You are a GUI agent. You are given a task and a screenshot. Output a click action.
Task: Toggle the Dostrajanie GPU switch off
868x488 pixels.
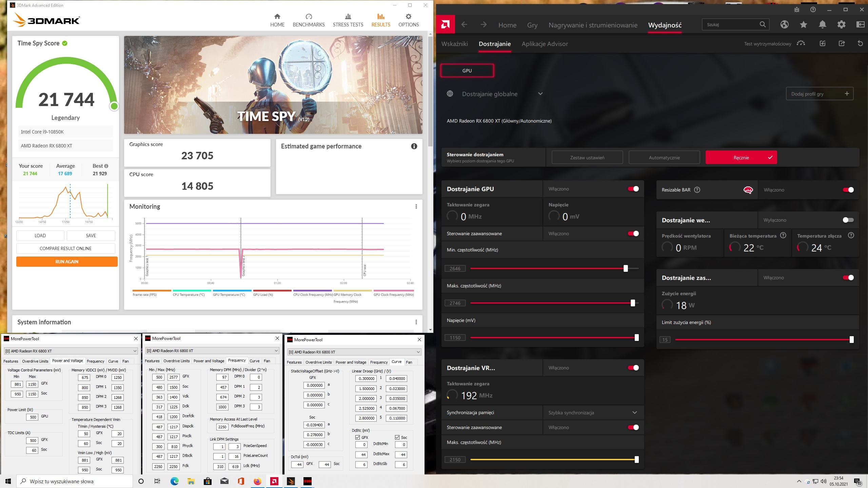pyautogui.click(x=633, y=189)
